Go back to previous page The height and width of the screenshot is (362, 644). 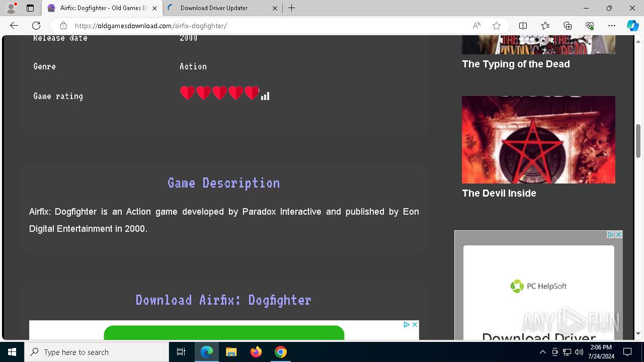[14, 26]
